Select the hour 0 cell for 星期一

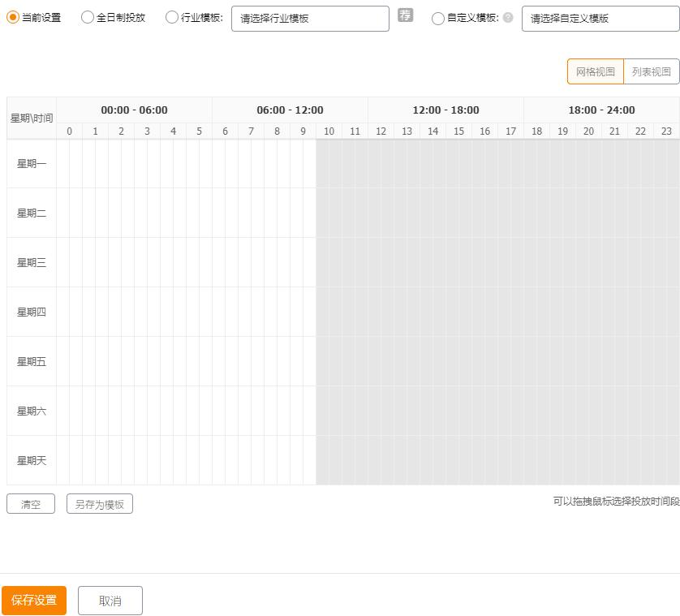pos(69,164)
